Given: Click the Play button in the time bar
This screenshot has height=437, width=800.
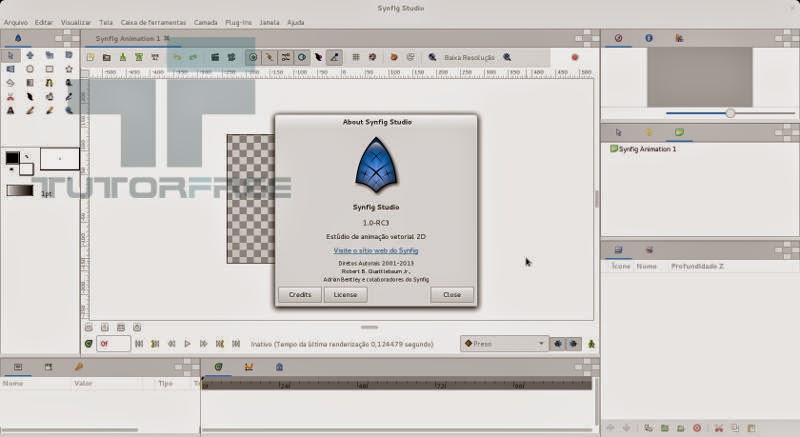Looking at the screenshot, I should [187, 344].
